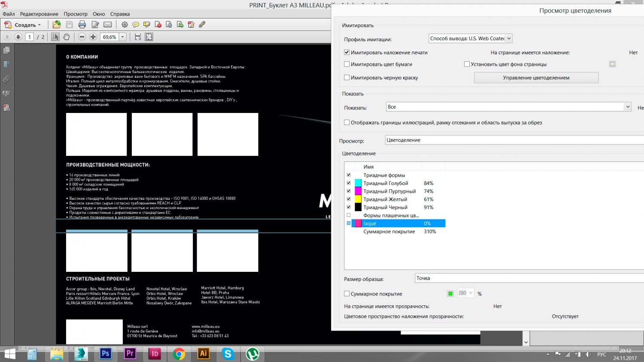Open Adobe InDesign from taskbar
Viewport: 644px width, 362px height.
coord(155,353)
